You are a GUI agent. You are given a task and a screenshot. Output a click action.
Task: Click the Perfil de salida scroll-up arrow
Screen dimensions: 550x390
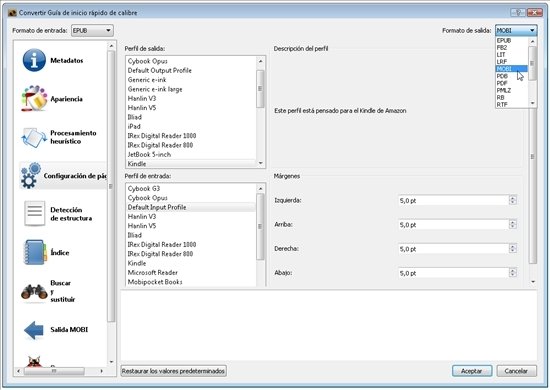[x=260, y=61]
